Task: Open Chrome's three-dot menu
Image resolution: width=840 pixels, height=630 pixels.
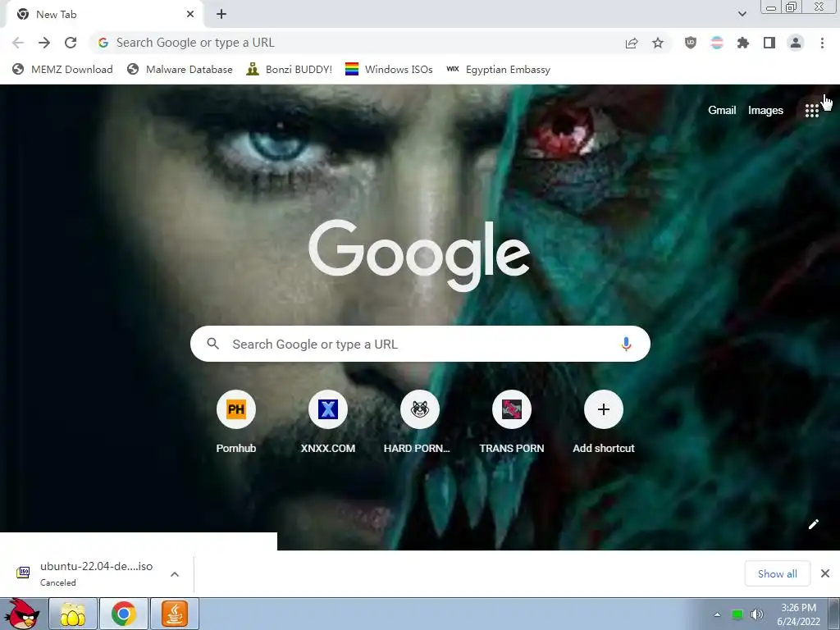Action: 822,43
